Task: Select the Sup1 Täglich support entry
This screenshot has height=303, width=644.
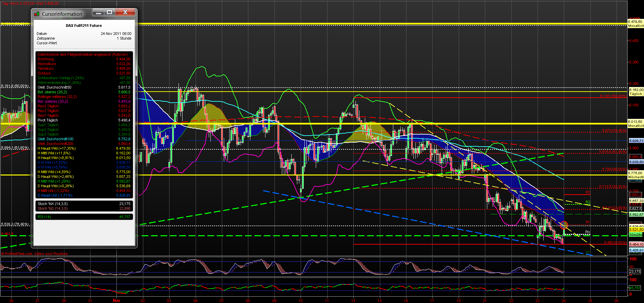Action: click(48, 125)
